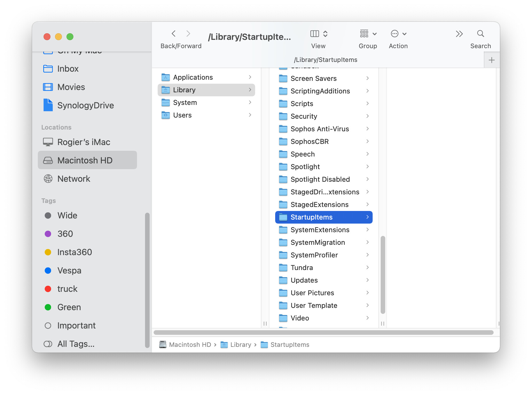Open the Group dropdown menu
The image size is (532, 395).
click(368, 34)
